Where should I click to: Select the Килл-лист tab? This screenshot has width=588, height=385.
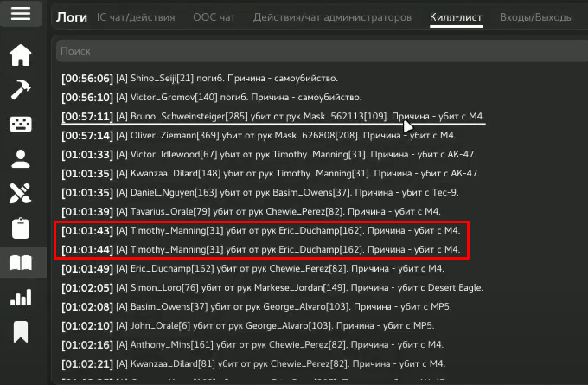click(x=456, y=17)
